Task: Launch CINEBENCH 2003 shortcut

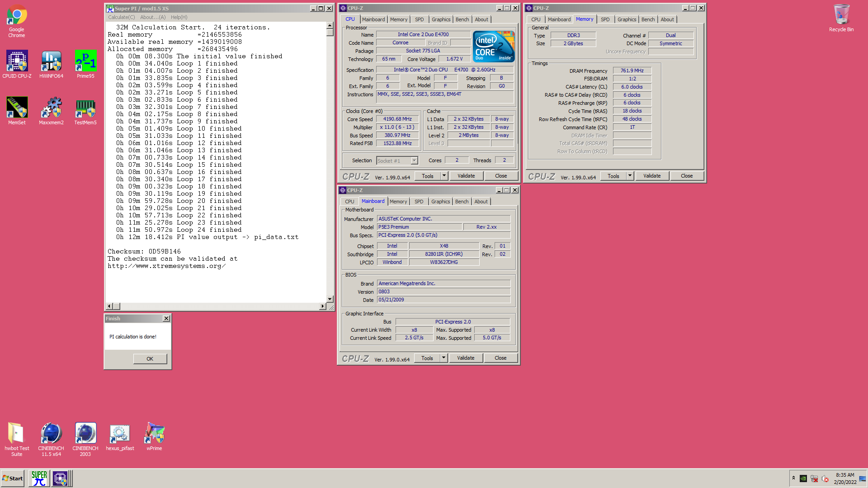Action: (85, 439)
